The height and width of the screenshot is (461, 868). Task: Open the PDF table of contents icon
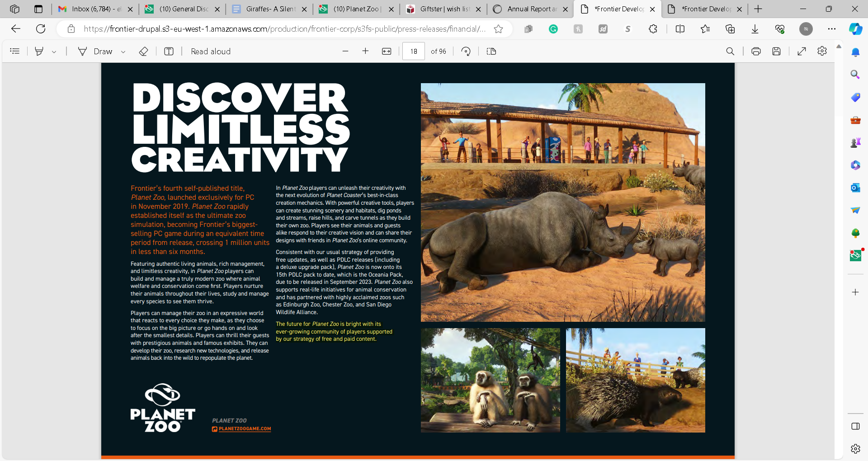point(14,51)
